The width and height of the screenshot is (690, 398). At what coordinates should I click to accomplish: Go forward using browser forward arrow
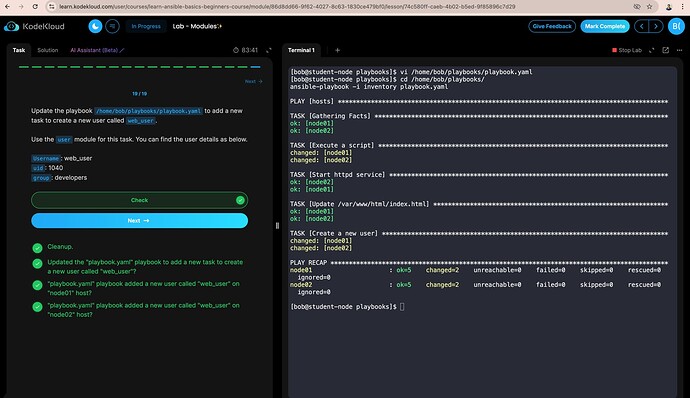pyautogui.click(x=21, y=7)
